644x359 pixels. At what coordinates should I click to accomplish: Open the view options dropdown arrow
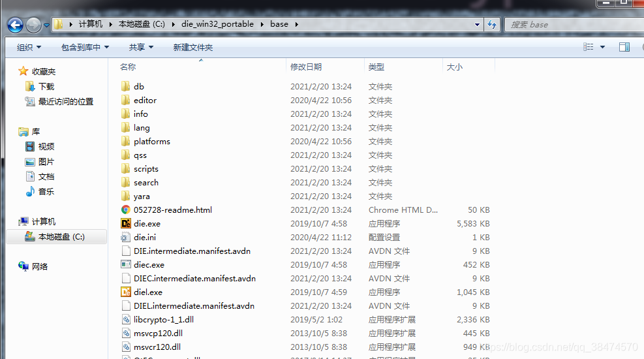(602, 47)
